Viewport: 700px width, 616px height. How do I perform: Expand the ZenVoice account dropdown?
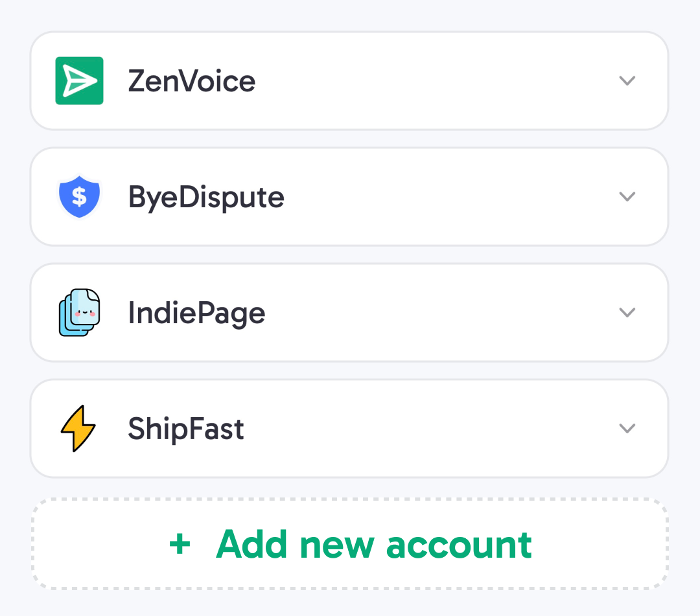click(x=627, y=80)
